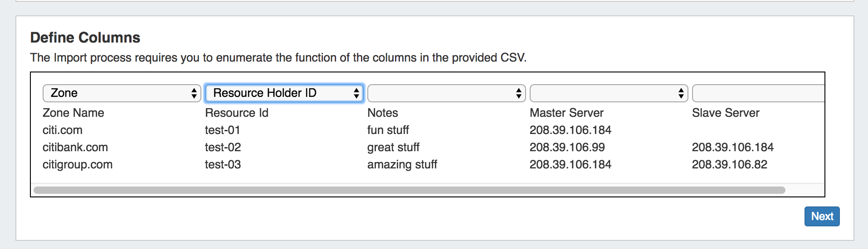The image size is (868, 249).
Task: Expand the dropdown above Master Server
Action: point(609,93)
